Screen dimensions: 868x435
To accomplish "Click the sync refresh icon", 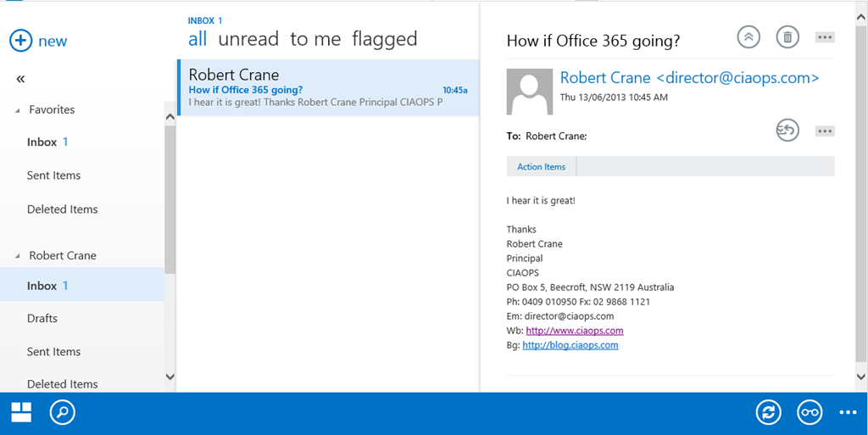I will [x=768, y=413].
